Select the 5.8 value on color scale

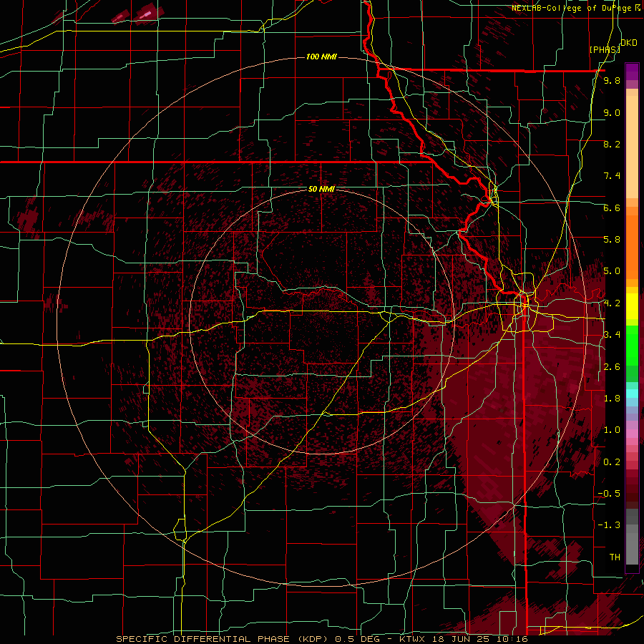pos(612,240)
